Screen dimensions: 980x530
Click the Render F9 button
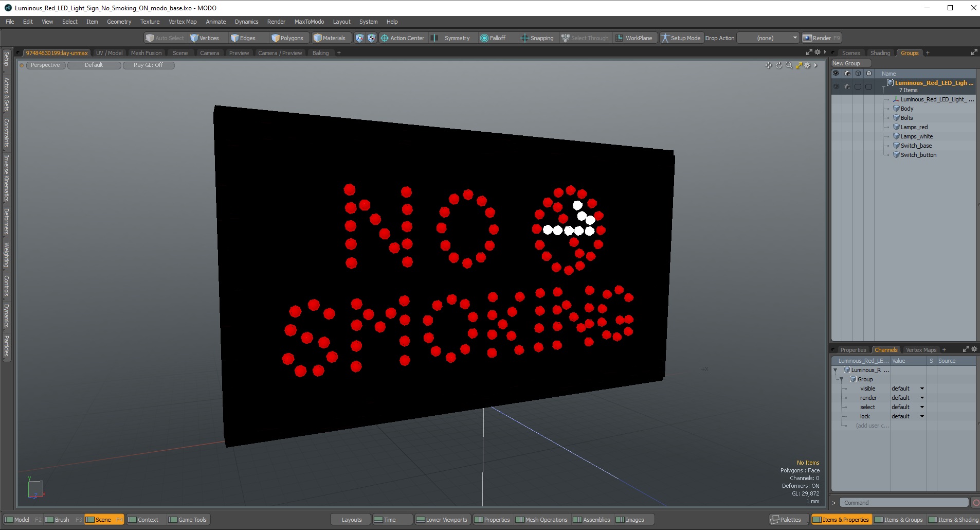tap(821, 38)
